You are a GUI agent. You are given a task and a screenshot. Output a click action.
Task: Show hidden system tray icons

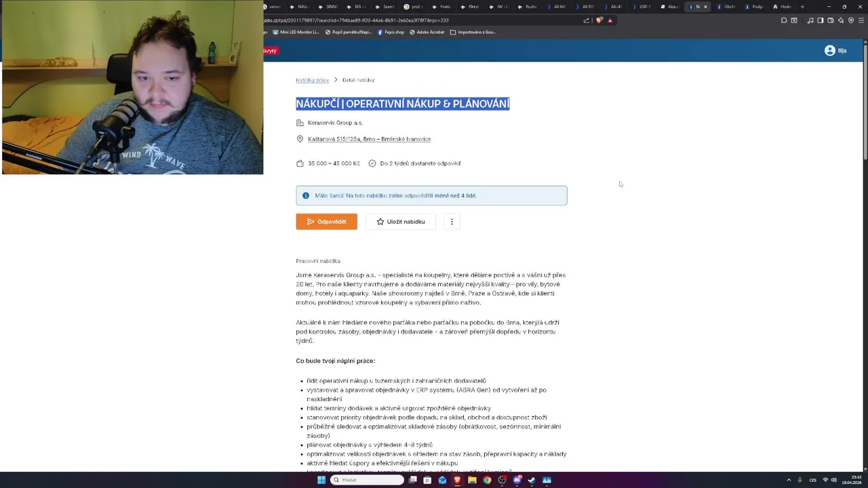coord(789,480)
